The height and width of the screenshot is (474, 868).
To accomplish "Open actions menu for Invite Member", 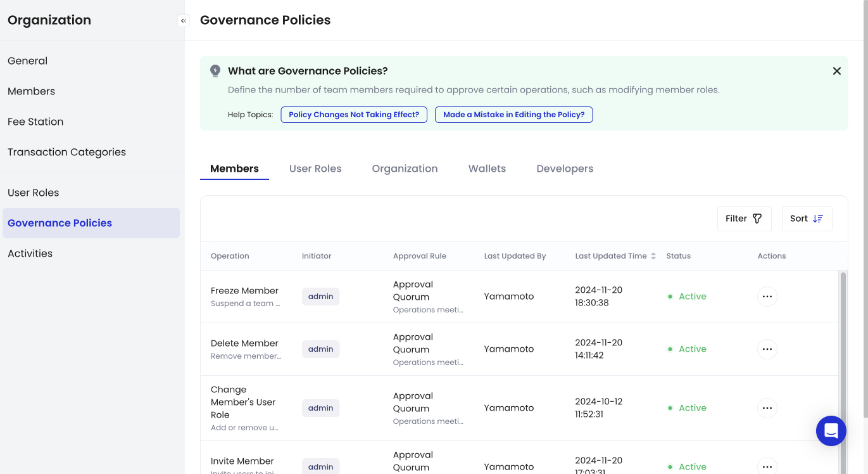I will click(767, 466).
